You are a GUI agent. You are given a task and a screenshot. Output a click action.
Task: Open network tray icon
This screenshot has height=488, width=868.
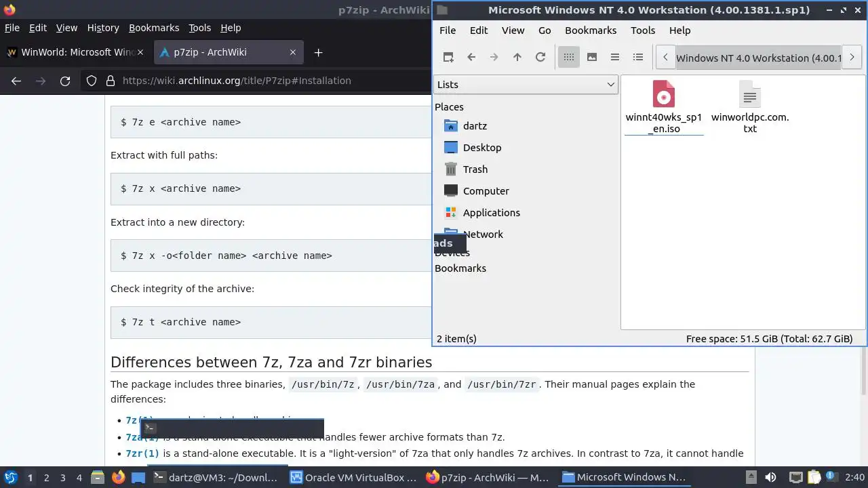tap(796, 477)
